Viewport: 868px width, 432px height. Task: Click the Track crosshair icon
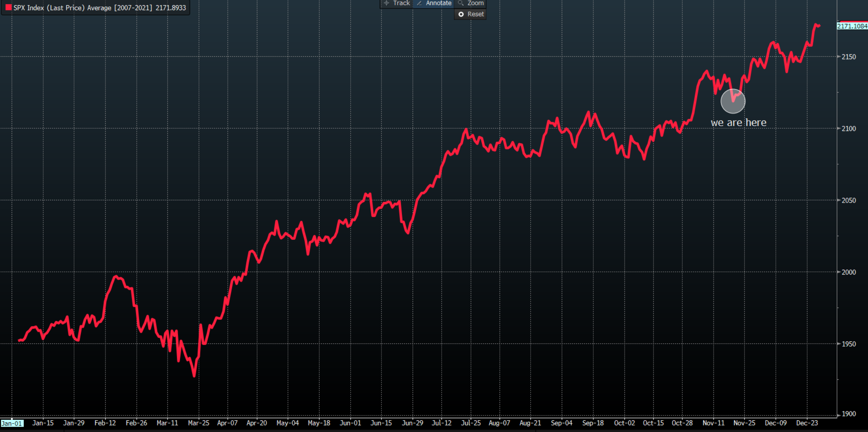386,3
